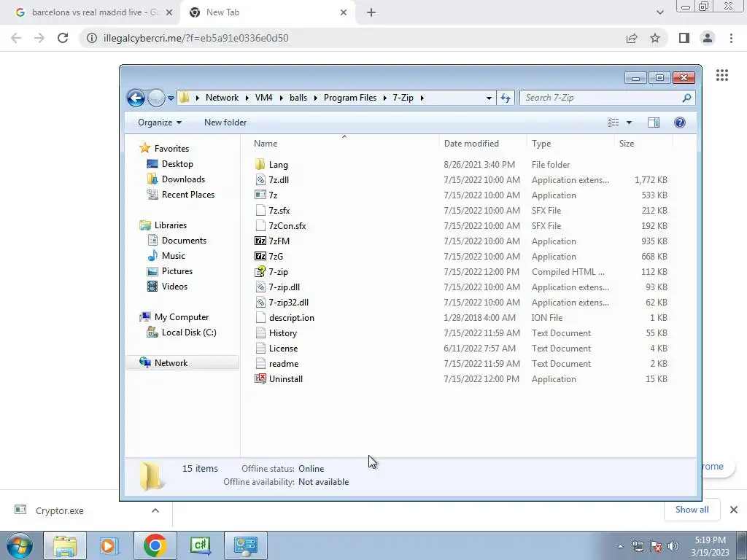The height and width of the screenshot is (560, 747).
Task: Select the readme text document
Action: [284, 363]
